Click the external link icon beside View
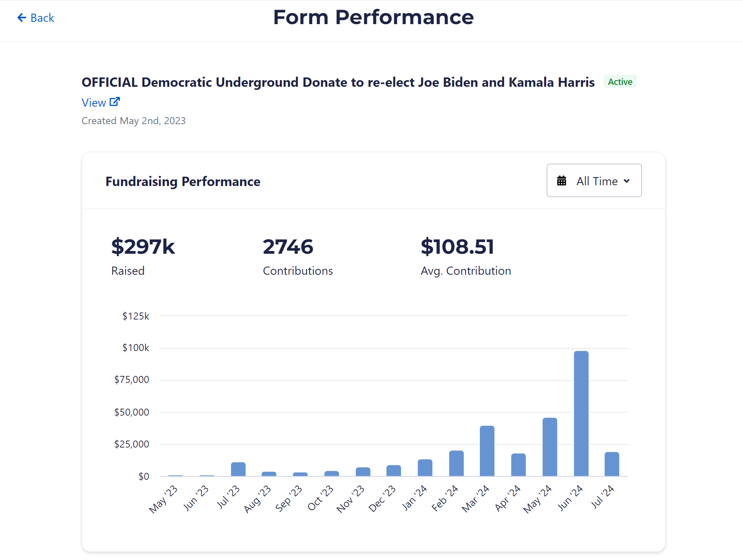Viewport: 743px width, 560px height. click(114, 102)
